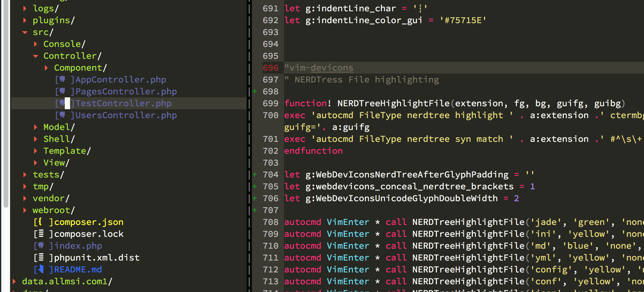
Task: Open composer.json file
Action: [89, 222]
